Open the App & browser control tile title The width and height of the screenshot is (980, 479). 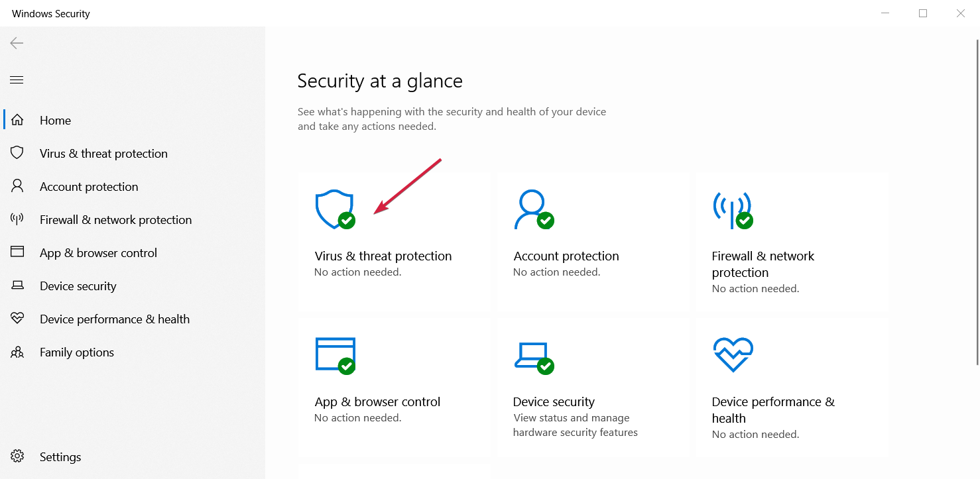pyautogui.click(x=377, y=402)
